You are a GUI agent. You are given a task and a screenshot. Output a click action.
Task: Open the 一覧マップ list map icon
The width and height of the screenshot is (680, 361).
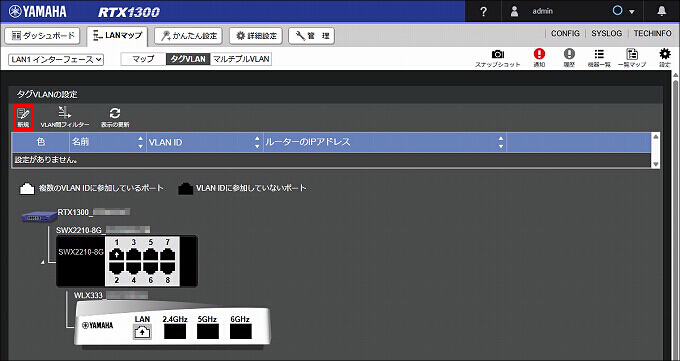point(632,58)
